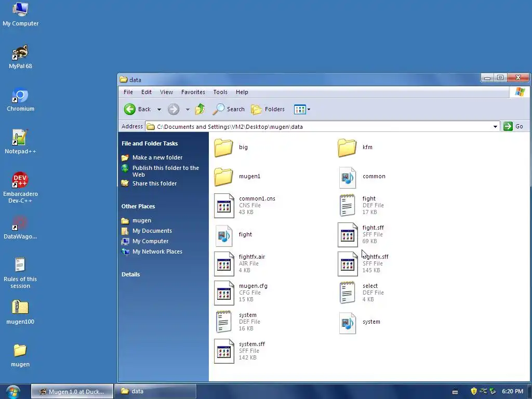Click the network connection tray icon
The image size is (532, 399).
pyautogui.click(x=484, y=391)
